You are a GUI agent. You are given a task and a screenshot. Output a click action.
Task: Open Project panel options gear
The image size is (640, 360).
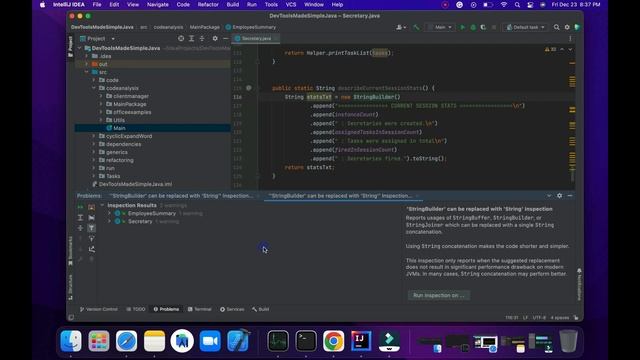(215, 38)
